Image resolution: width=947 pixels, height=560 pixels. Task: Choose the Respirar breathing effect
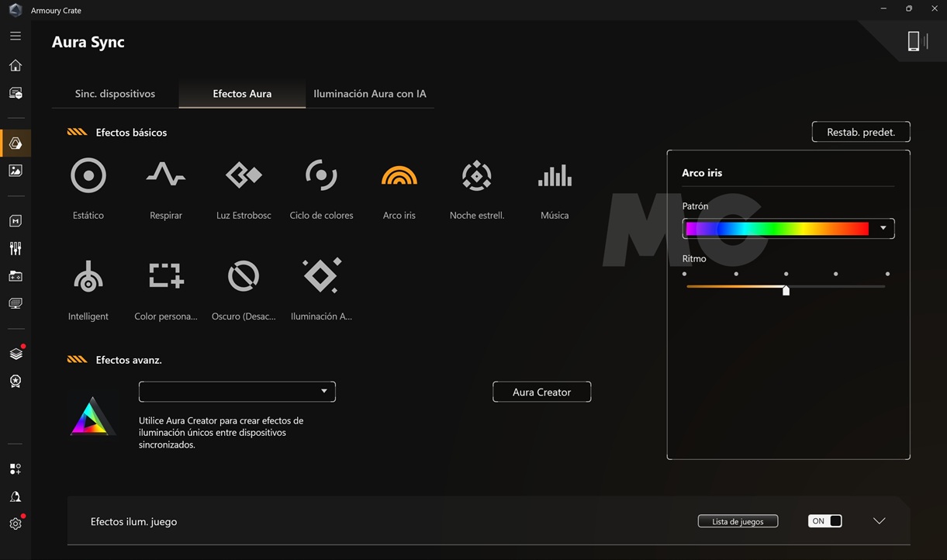coord(165,176)
